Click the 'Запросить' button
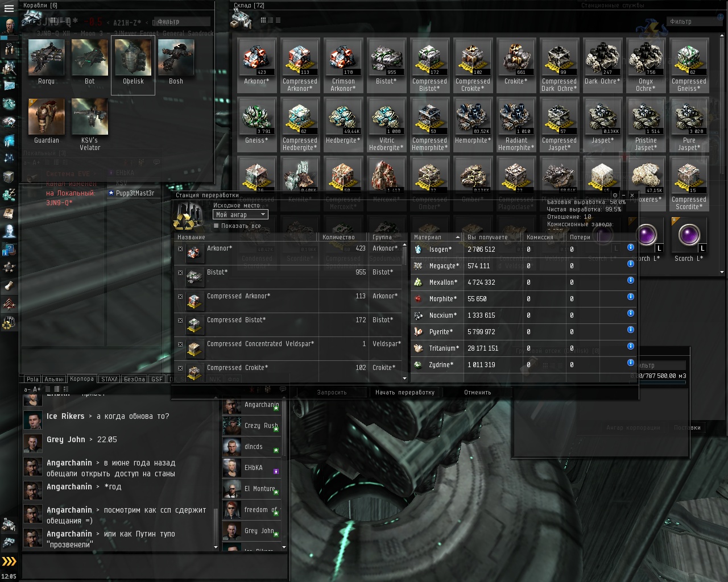 [332, 392]
